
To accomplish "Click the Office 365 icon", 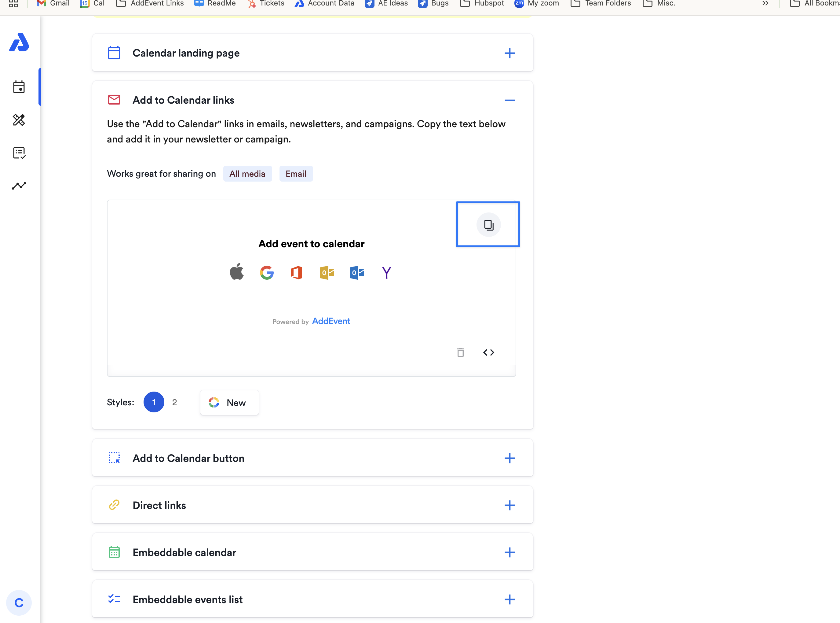I will pyautogui.click(x=297, y=272).
